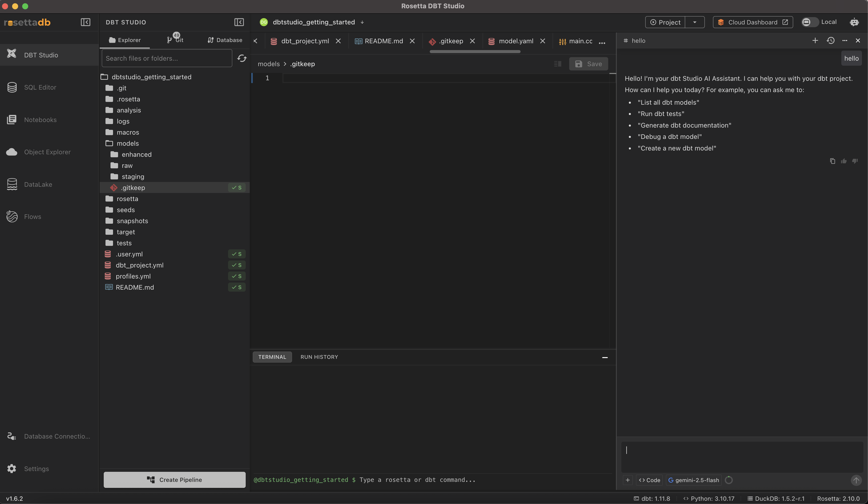The image size is (868, 504).
Task: Go to Notebooks in the sidebar
Action: pyautogui.click(x=49, y=120)
